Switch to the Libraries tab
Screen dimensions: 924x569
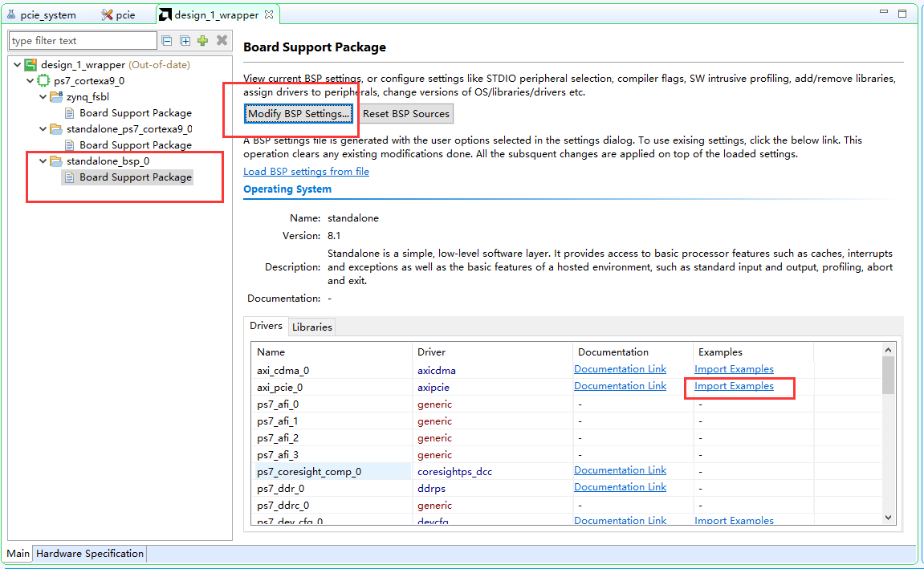coord(312,327)
